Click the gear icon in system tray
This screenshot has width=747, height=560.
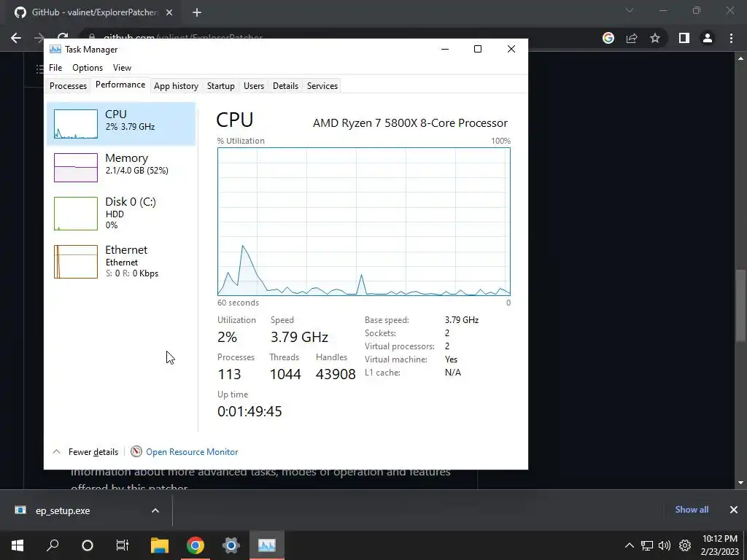pyautogui.click(x=684, y=545)
